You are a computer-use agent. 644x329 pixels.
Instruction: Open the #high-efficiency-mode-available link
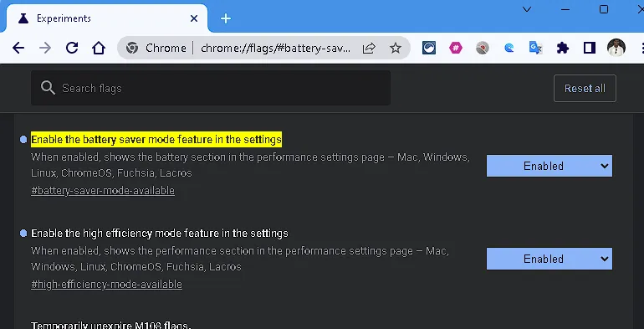[106, 284]
